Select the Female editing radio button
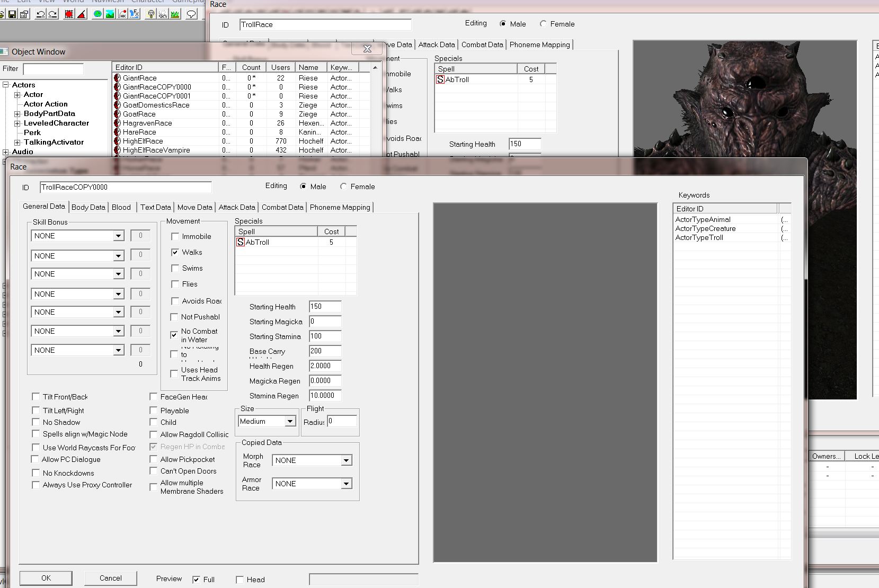This screenshot has height=588, width=879. pos(343,186)
